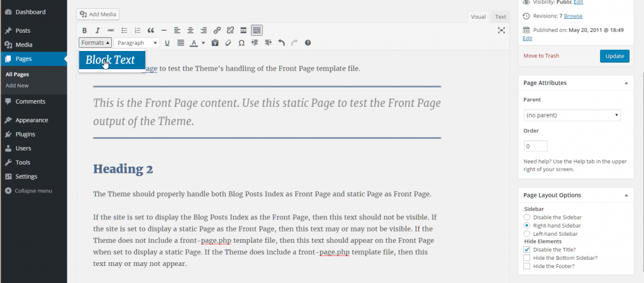Undo the last edit
This screenshot has width=644, height=283.
coord(281,43)
